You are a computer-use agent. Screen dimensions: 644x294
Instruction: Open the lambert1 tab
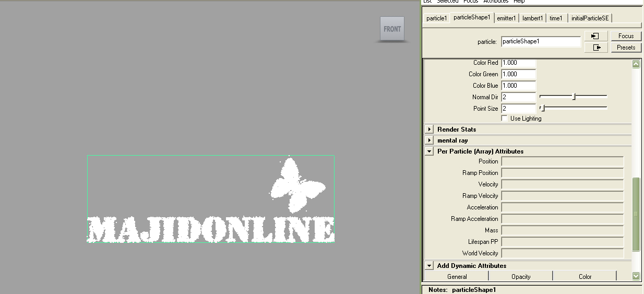coord(533,18)
